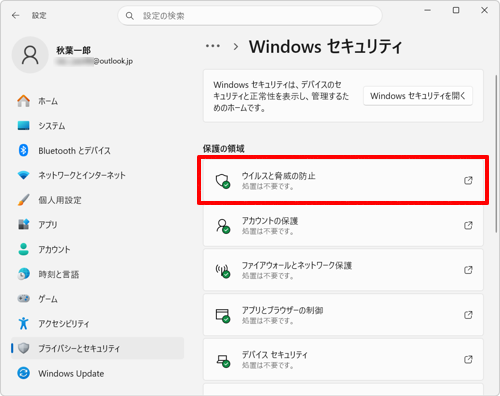Open ゲーム settings
500x396 pixels.
97,299
